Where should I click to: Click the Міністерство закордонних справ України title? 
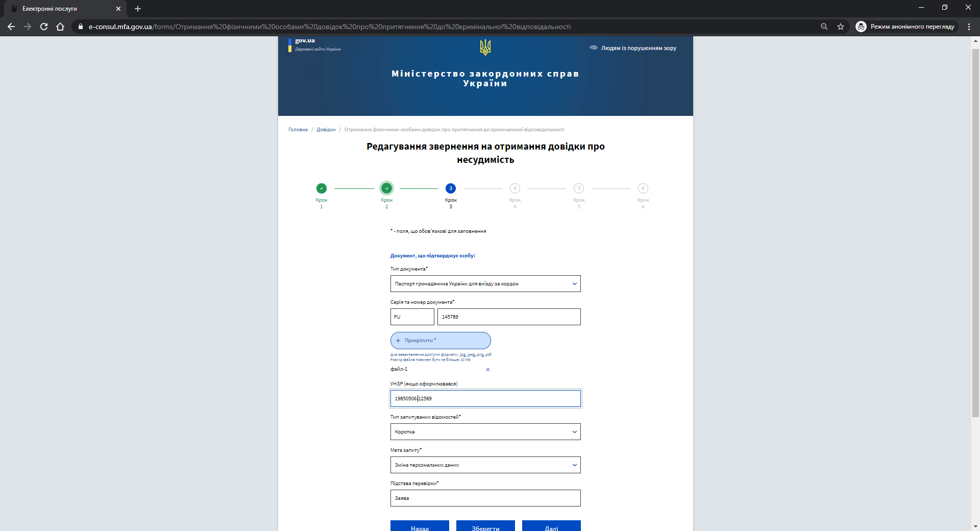click(x=485, y=79)
